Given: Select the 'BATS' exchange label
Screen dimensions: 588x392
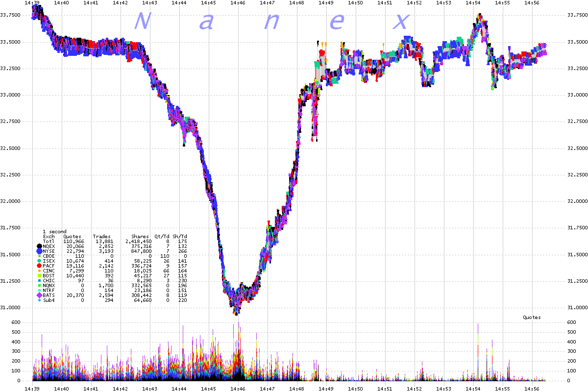Looking at the screenshot, I should click(49, 295).
